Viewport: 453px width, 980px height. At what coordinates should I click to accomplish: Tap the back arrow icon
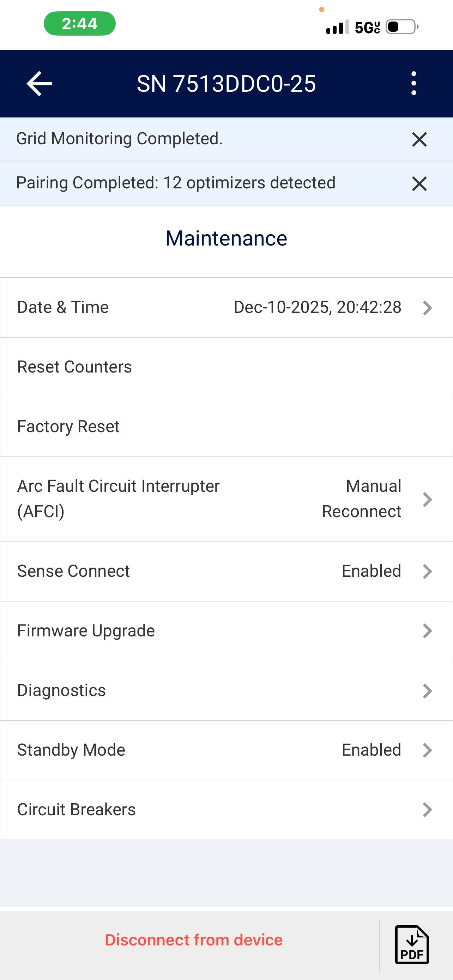coord(39,84)
